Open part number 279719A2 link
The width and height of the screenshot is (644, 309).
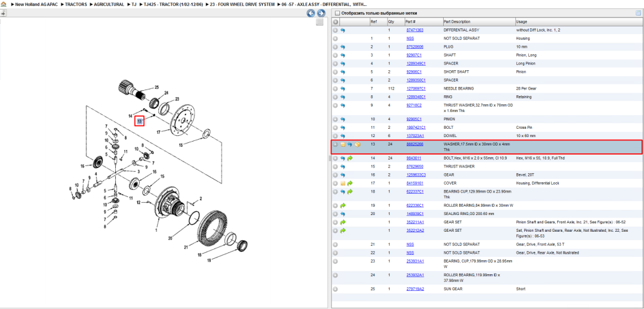(415, 289)
